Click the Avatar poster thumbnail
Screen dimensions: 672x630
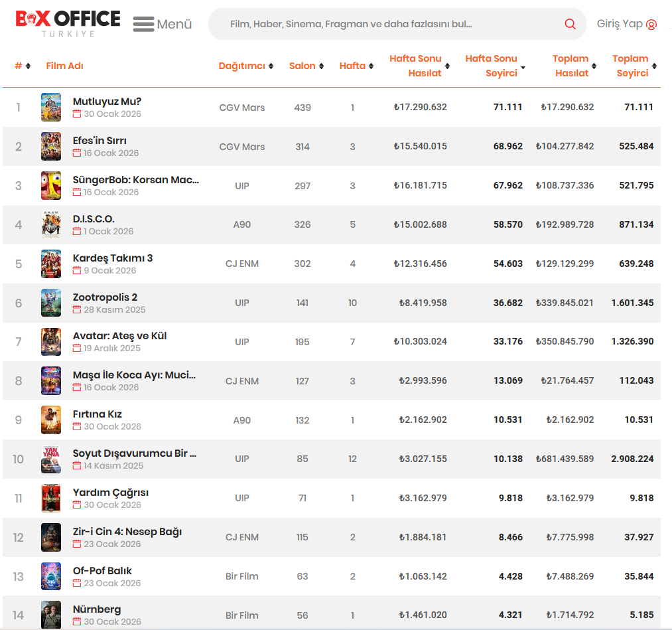pos(51,342)
